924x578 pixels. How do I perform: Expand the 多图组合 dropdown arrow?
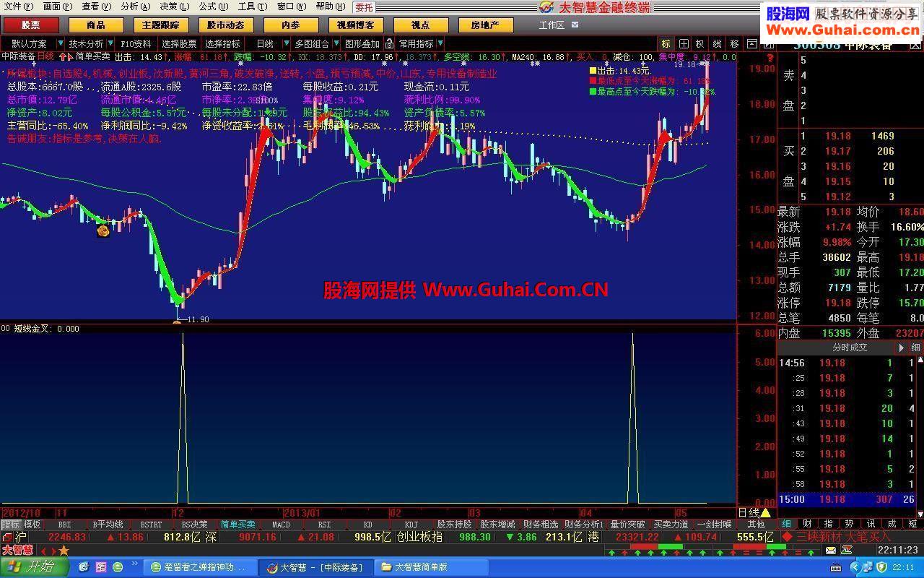click(x=336, y=43)
